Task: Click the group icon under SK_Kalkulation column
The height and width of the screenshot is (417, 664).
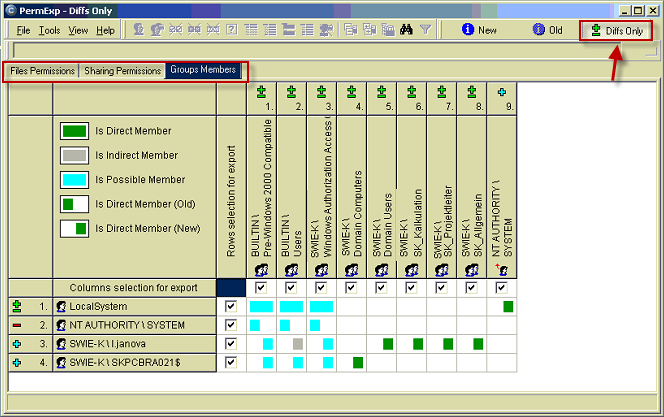Action: (412, 270)
